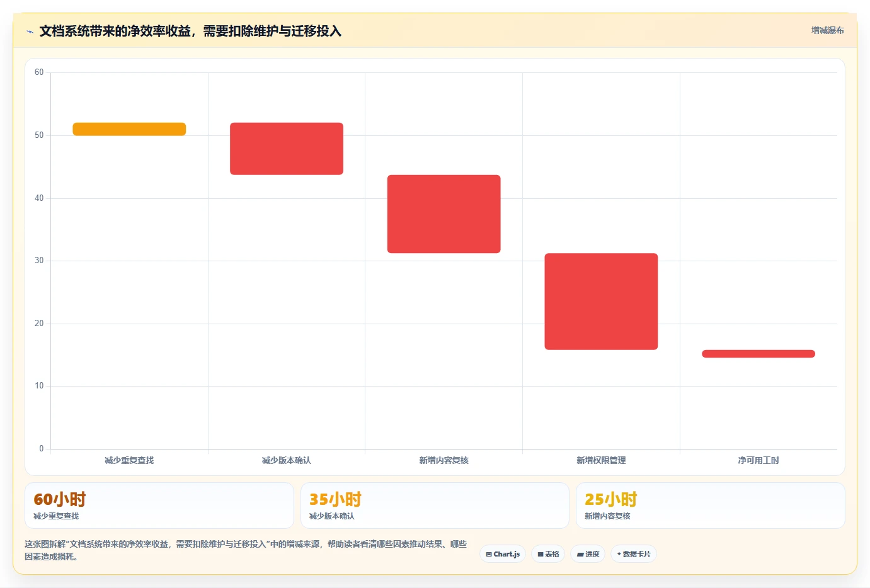The image size is (870, 588).
Task: Click the orange 减少重复查找 bar
Action: click(129, 129)
